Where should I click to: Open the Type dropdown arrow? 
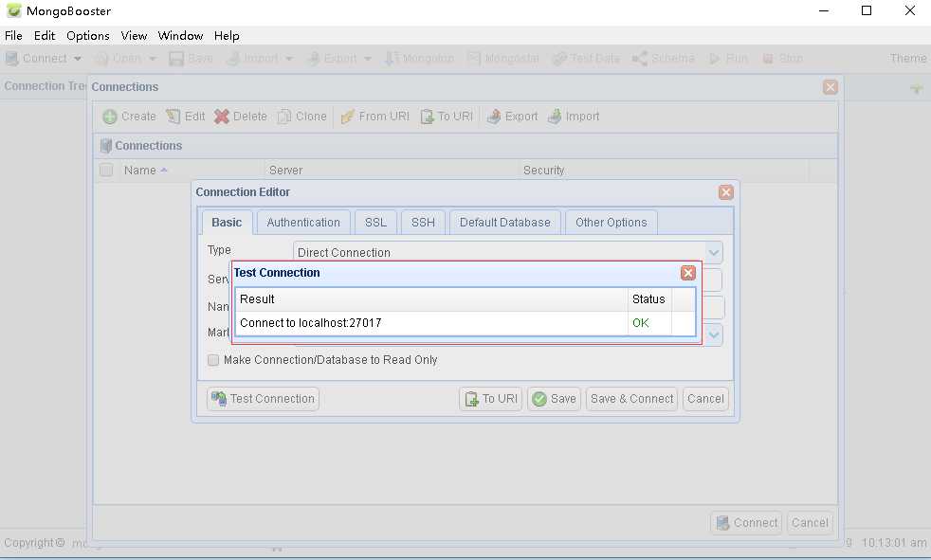(x=714, y=253)
